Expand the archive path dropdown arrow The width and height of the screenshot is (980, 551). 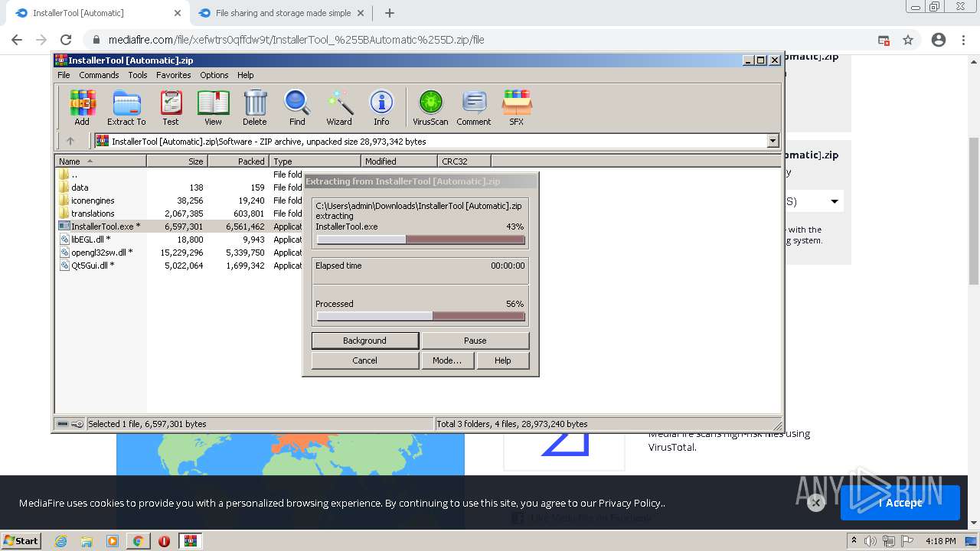[x=773, y=141]
